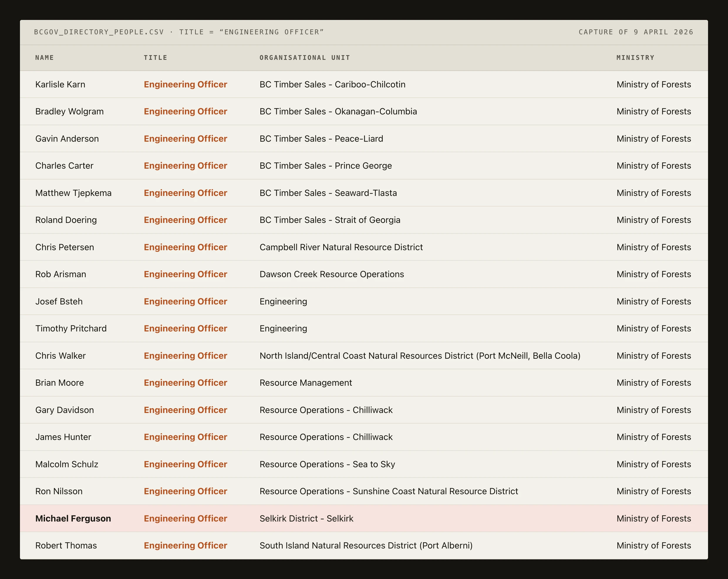Select the name Karlisle Karn
728x579 pixels.
pos(60,84)
